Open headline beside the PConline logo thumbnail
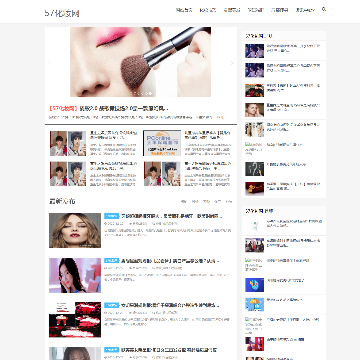Screen dimensions: 360x360 207,135
